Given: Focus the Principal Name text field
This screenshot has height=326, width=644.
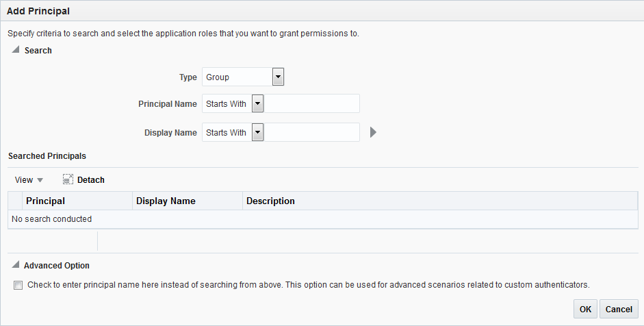Looking at the screenshot, I should (x=312, y=104).
